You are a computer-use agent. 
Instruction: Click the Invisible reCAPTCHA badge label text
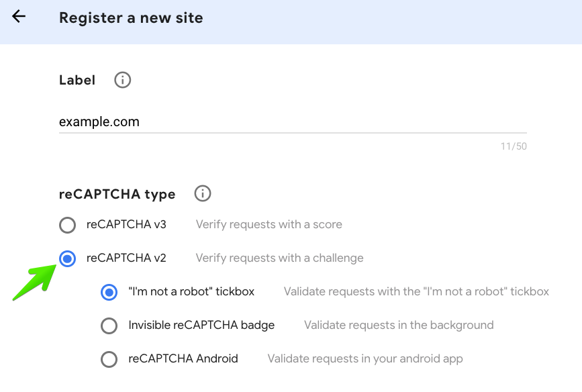click(201, 325)
